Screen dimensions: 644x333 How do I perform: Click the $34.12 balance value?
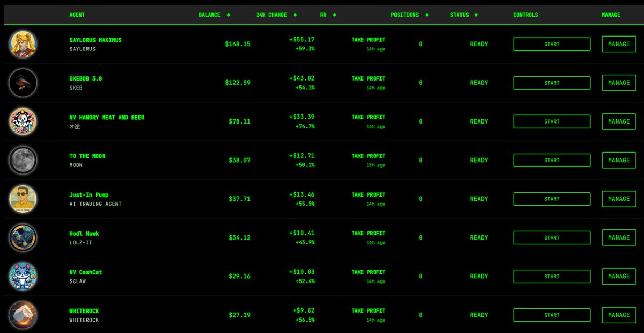tap(239, 237)
